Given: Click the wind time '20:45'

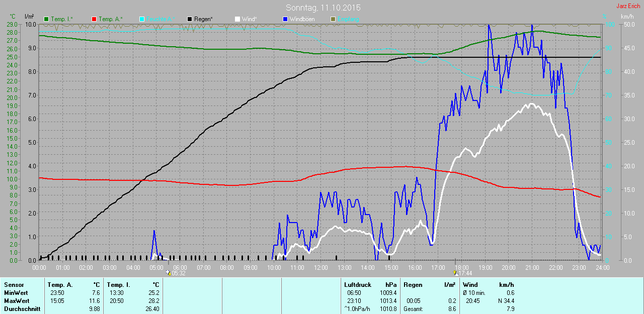Looking at the screenshot, I should pyautogui.click(x=472, y=301).
